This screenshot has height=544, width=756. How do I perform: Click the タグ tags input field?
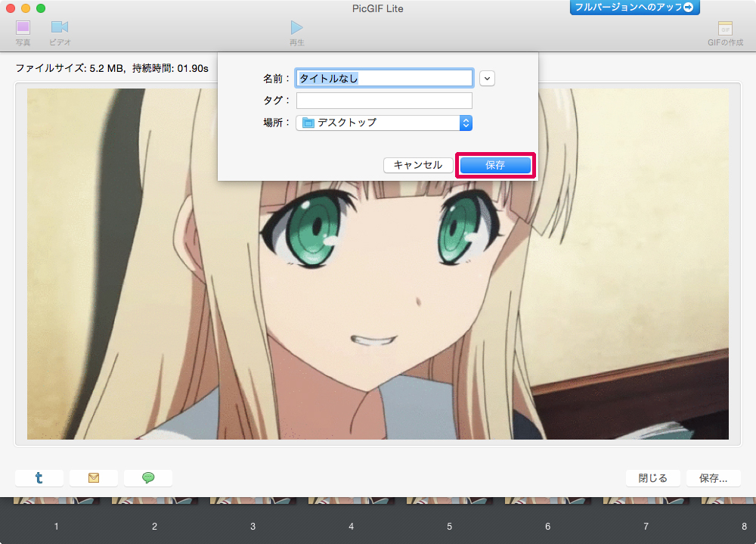coord(384,101)
